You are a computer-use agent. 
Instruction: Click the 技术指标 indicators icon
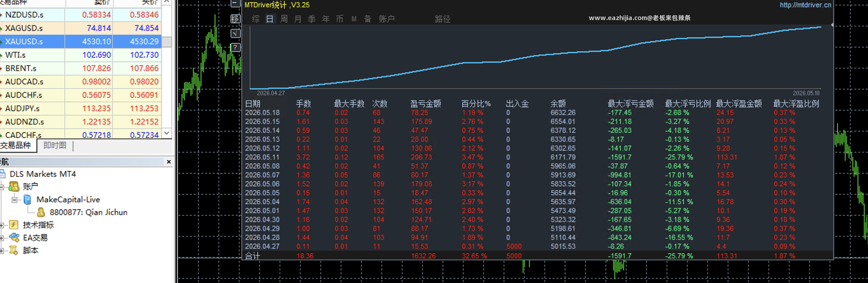[14, 225]
